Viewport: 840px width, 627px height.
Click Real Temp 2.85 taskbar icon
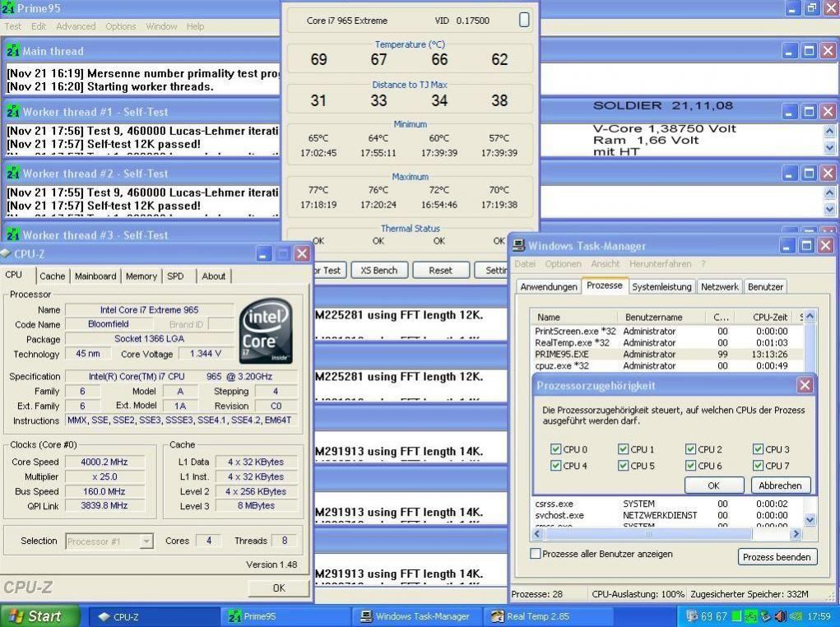click(498, 616)
